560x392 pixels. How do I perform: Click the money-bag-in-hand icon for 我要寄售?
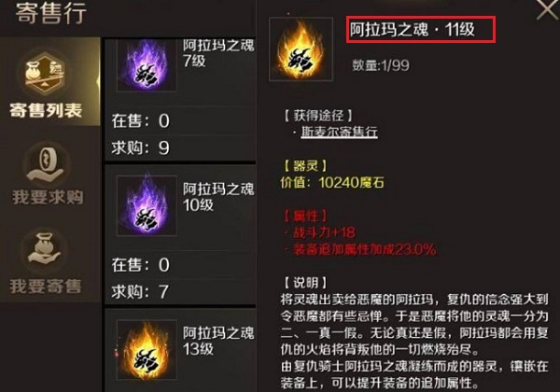tap(45, 249)
